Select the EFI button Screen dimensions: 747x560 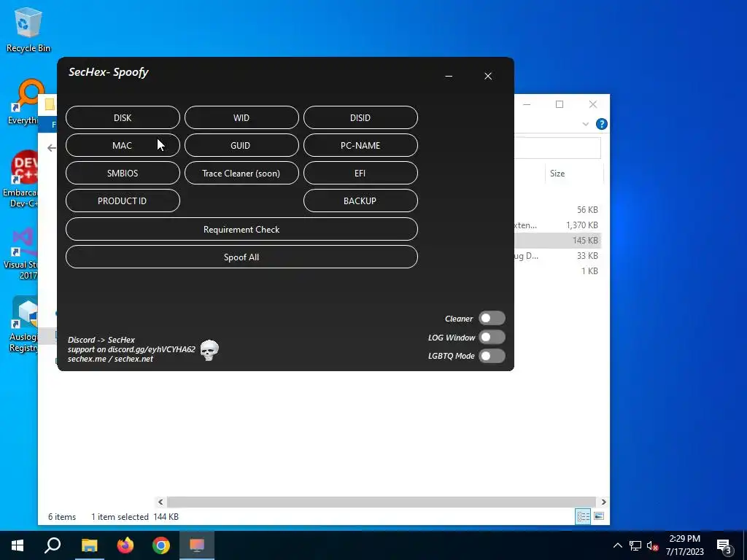pyautogui.click(x=360, y=173)
